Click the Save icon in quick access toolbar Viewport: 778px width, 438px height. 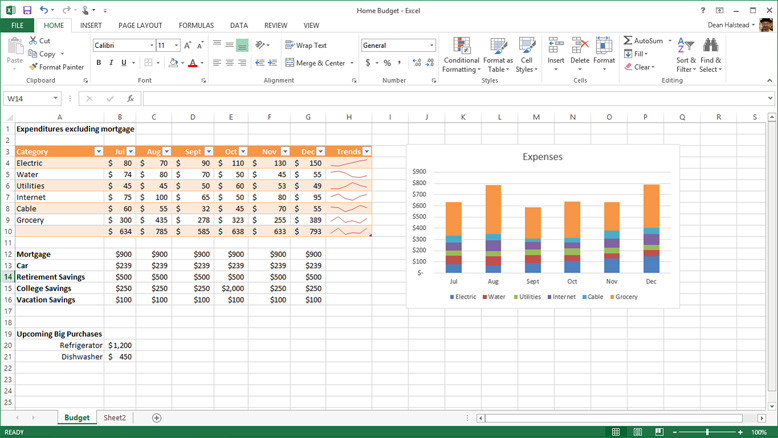tap(27, 10)
